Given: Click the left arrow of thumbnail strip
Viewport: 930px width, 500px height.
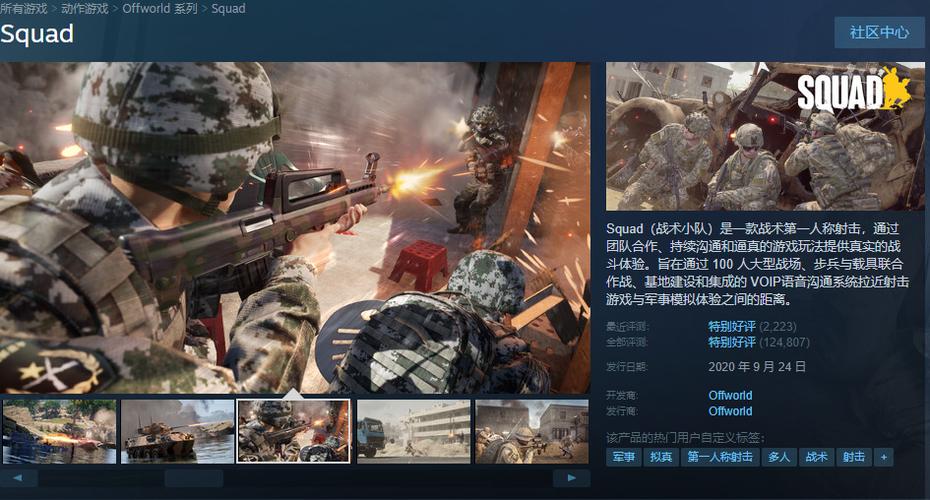Looking at the screenshot, I should [18, 477].
